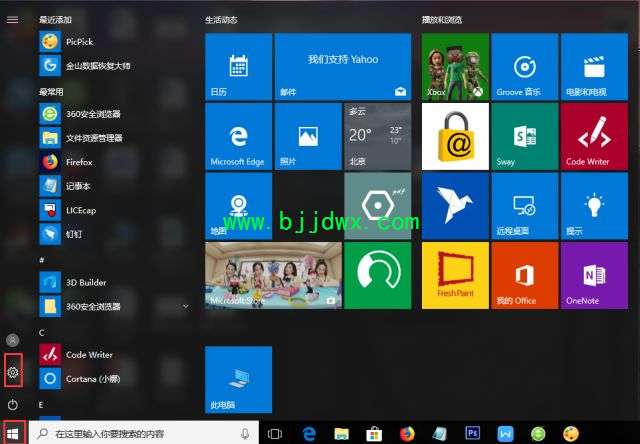This screenshot has width=640, height=444.
Task: Open Code Writer in the C section
Action: coord(114,355)
